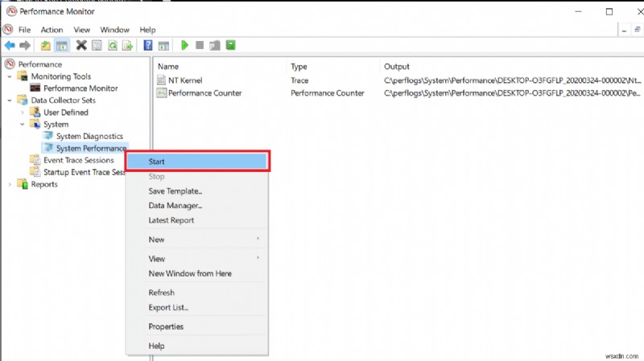Screen dimensions: 644x361
Task: Click the NT Kernel output path
Action: (x=512, y=80)
